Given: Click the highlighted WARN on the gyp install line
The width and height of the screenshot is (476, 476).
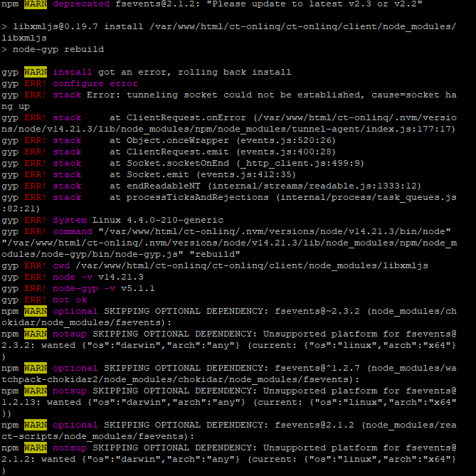Looking at the screenshot, I should coord(36,72).
